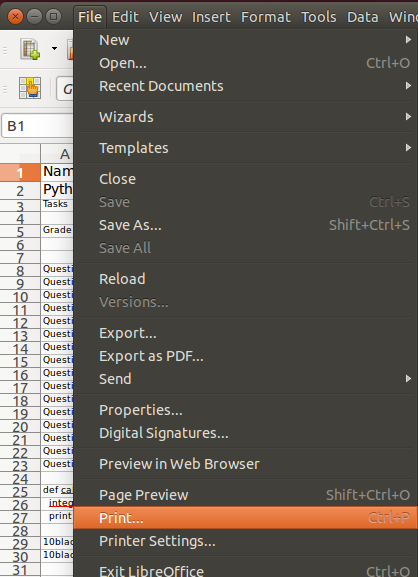The height and width of the screenshot is (577, 418).
Task: Expand the New submenu
Action: click(x=246, y=40)
